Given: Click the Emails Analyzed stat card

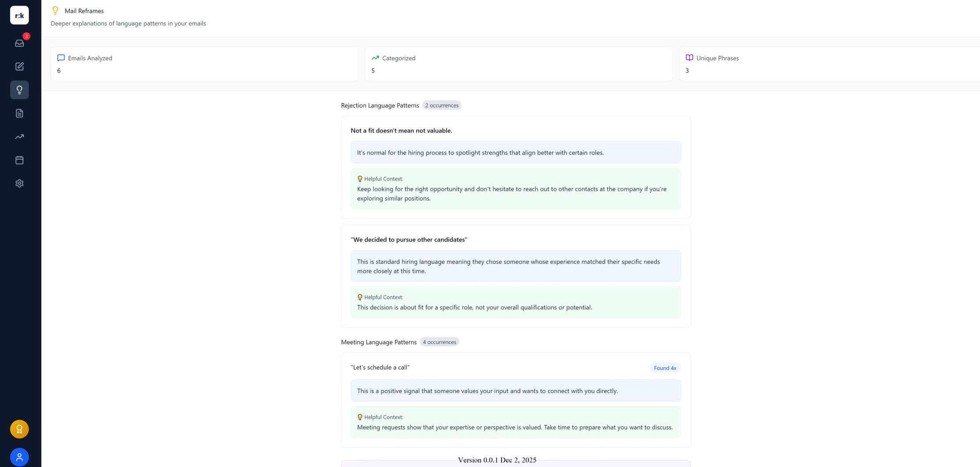Looking at the screenshot, I should coord(204,64).
